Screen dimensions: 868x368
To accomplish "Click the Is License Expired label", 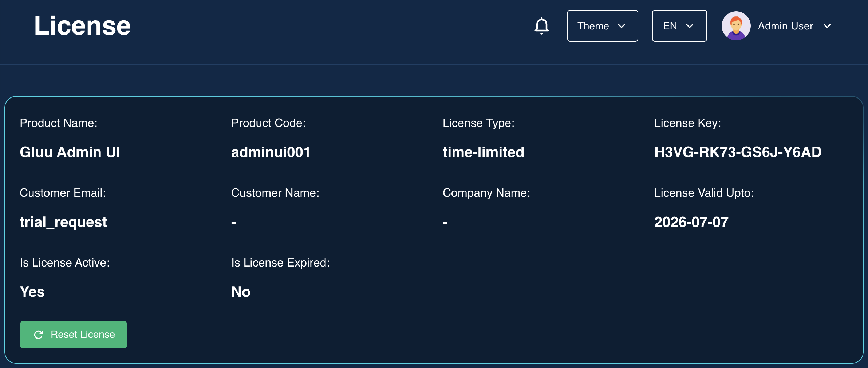I will click(280, 263).
